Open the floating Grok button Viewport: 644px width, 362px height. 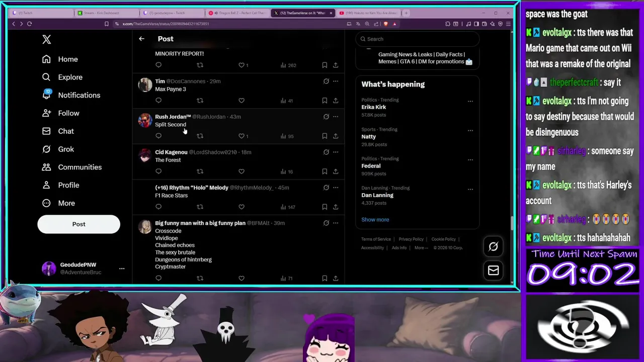tap(493, 246)
